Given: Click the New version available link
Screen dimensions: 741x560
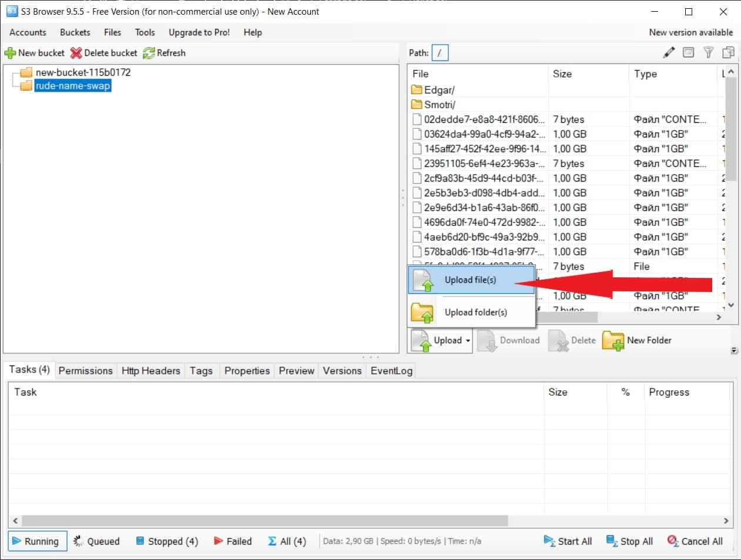Looking at the screenshot, I should click(691, 32).
